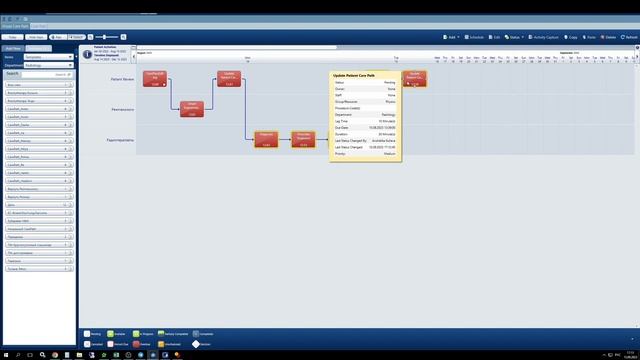Select the Visual Care Path tab
640x360 pixels.
click(15, 26)
